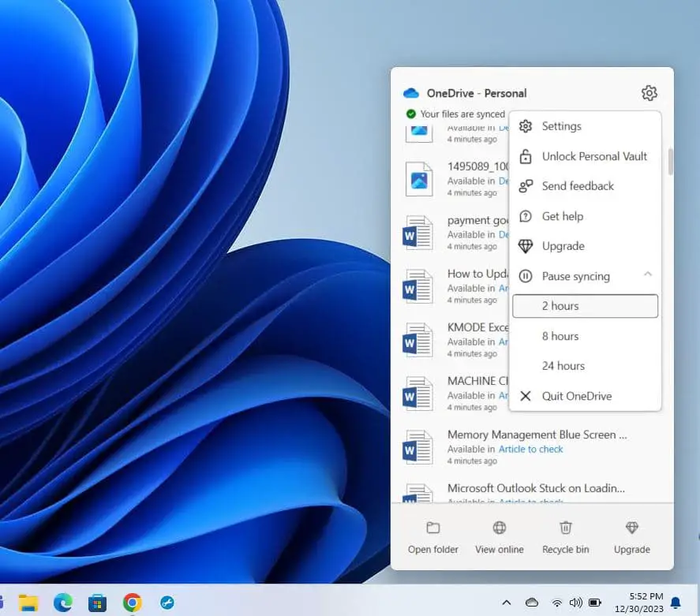Pause syncing for 24 hours

pos(586,366)
